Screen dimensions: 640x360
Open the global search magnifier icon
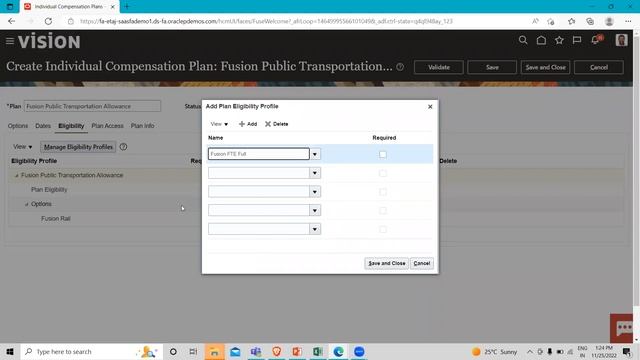tap(523, 40)
